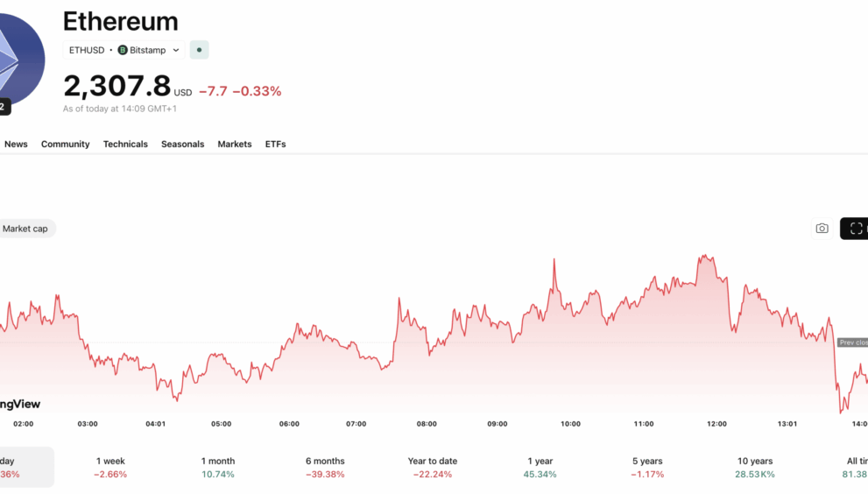
Task: Select the 1 week time range
Action: click(110, 467)
